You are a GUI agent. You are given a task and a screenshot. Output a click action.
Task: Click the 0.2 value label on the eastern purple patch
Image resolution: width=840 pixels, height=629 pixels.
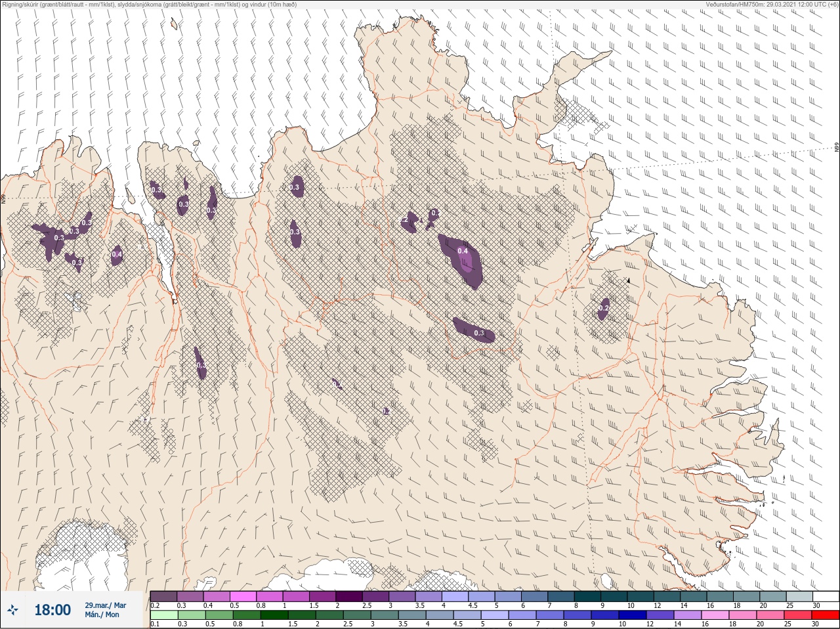(x=604, y=308)
